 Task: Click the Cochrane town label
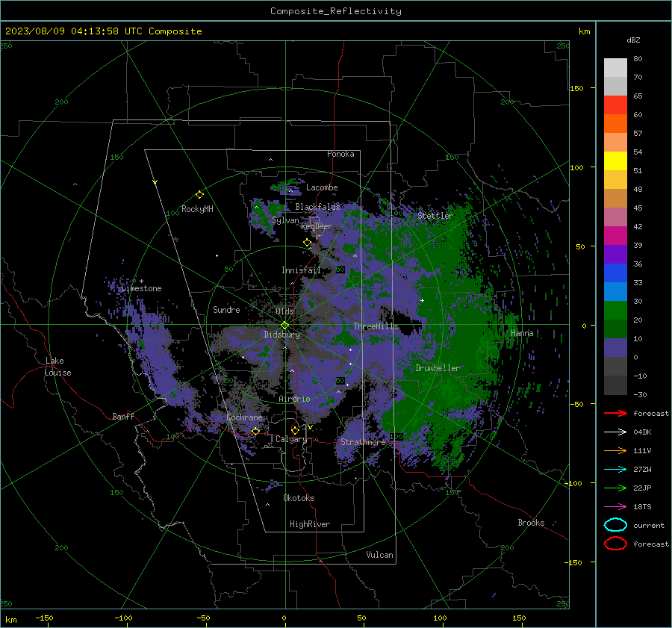244,417
